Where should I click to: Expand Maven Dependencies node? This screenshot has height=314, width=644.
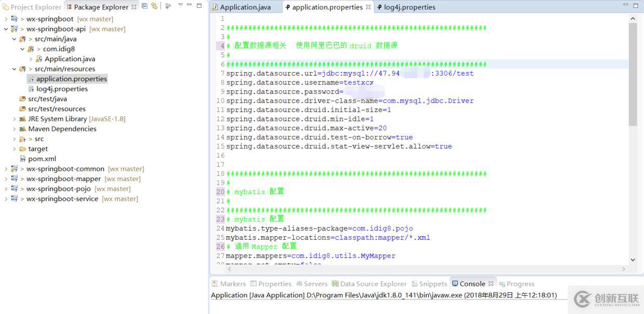click(14, 129)
